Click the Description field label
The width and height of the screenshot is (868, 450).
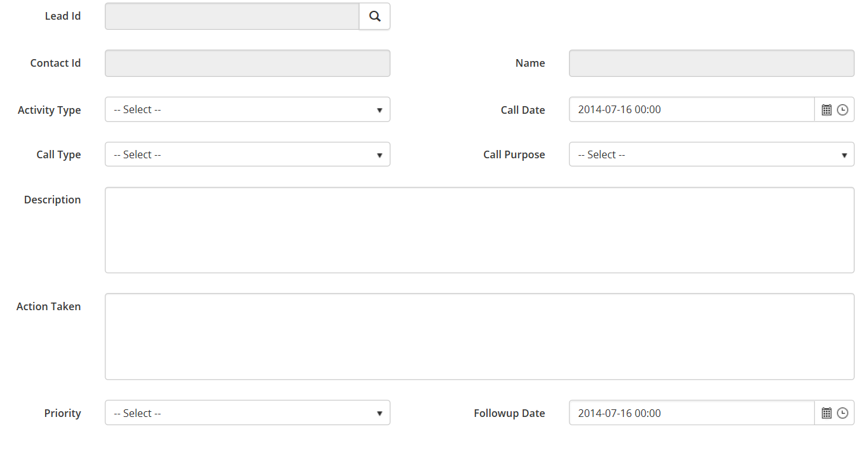tap(52, 200)
